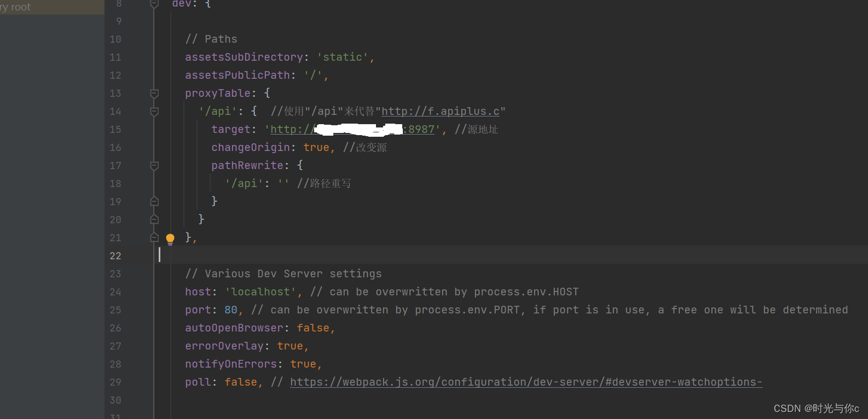
Task: Click the errorOverlay key
Action: click(224, 346)
